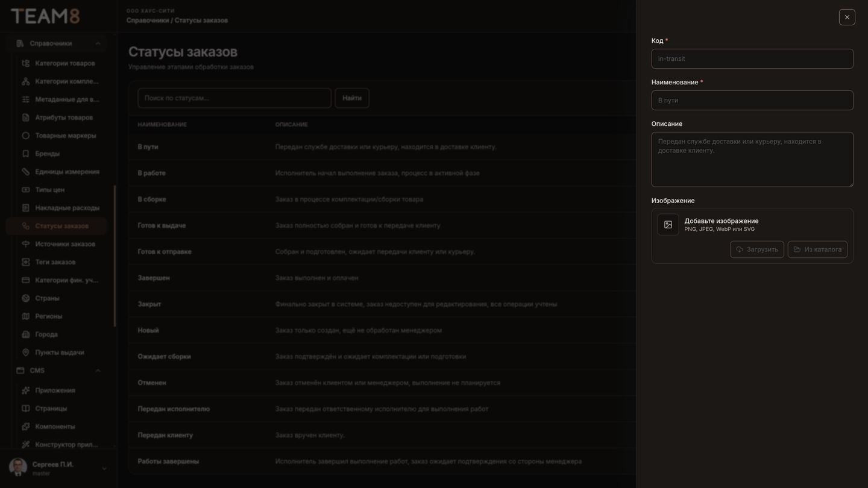Sort by Наименование column header
Screen dimensions: 868x488
coord(162,125)
